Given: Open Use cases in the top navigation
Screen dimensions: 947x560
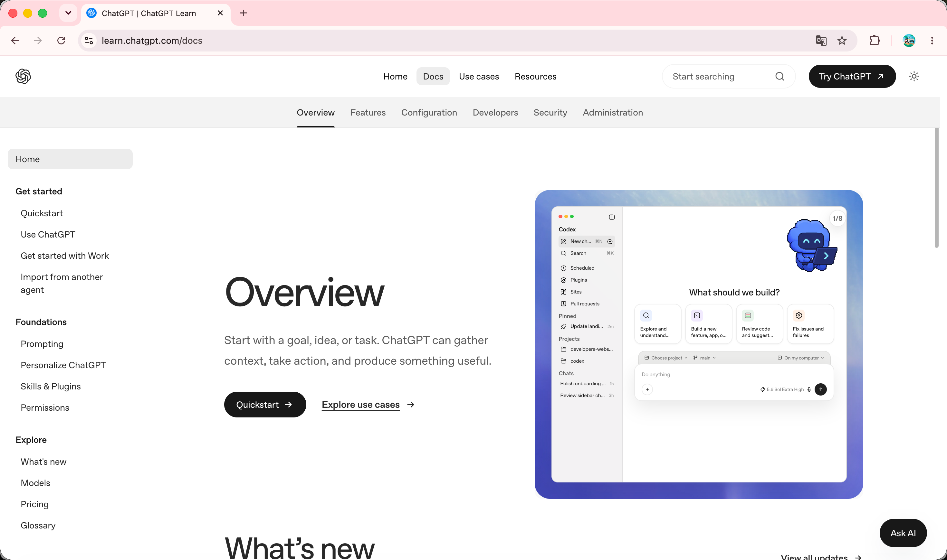Looking at the screenshot, I should [479, 77].
